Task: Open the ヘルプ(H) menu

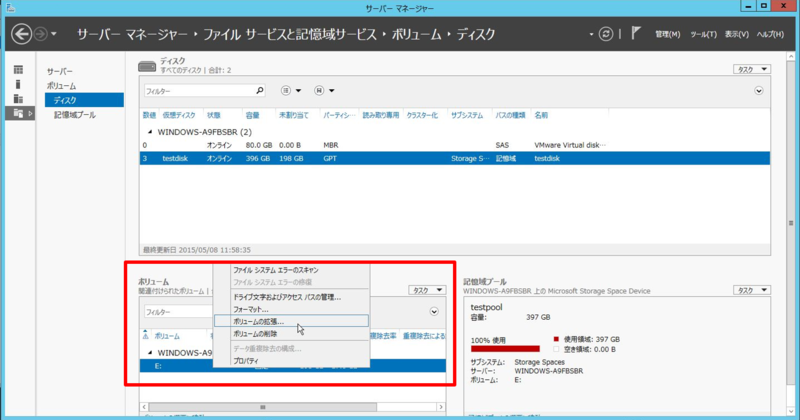Action: coord(770,34)
